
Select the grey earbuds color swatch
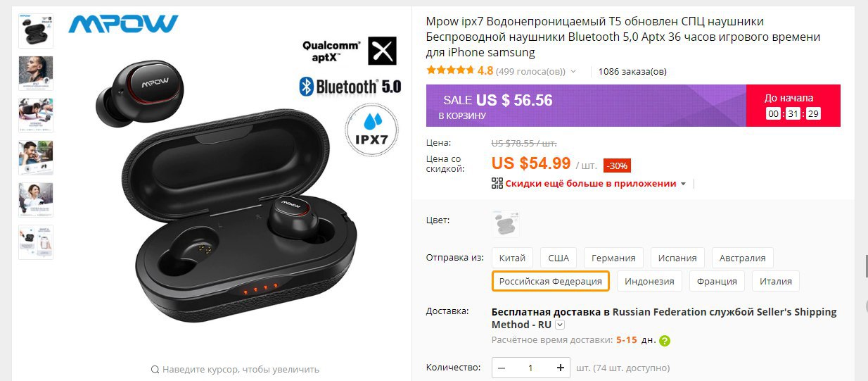pyautogui.click(x=506, y=223)
